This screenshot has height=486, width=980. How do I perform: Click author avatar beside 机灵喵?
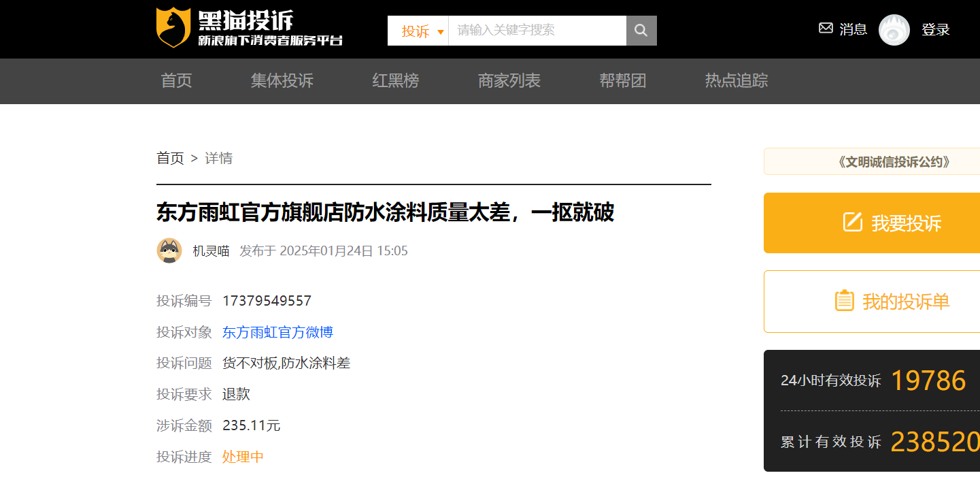point(169,250)
